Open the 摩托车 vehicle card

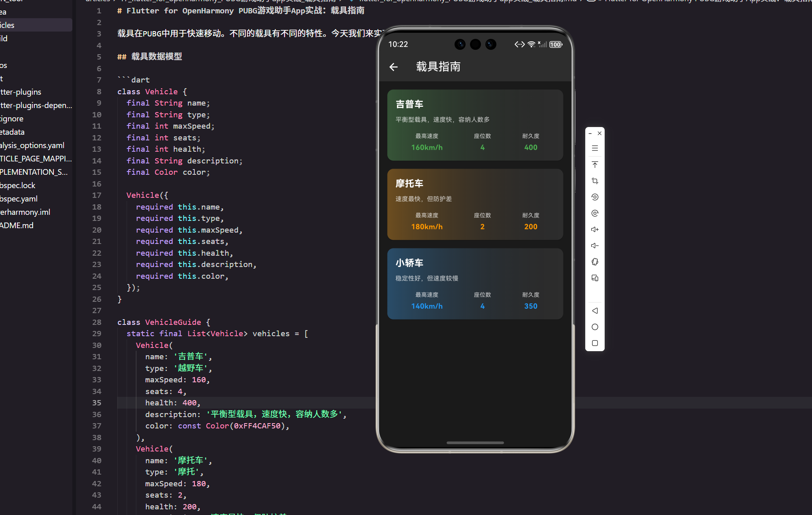(475, 204)
